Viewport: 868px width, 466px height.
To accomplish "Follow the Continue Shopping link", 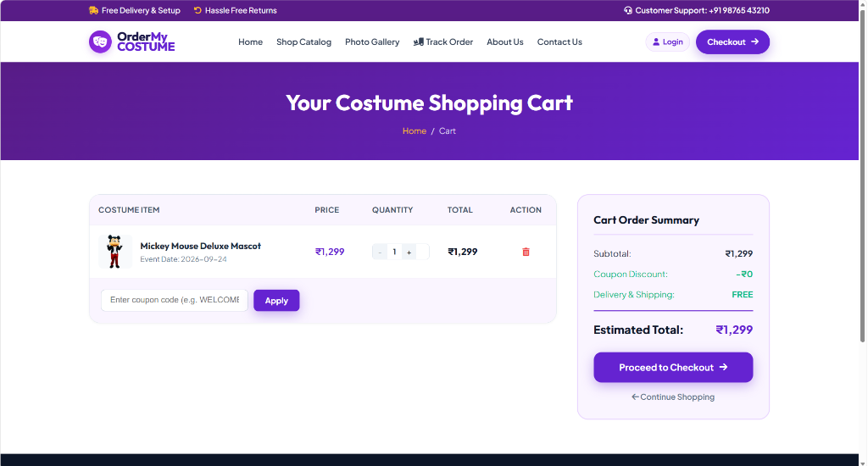I will (673, 397).
